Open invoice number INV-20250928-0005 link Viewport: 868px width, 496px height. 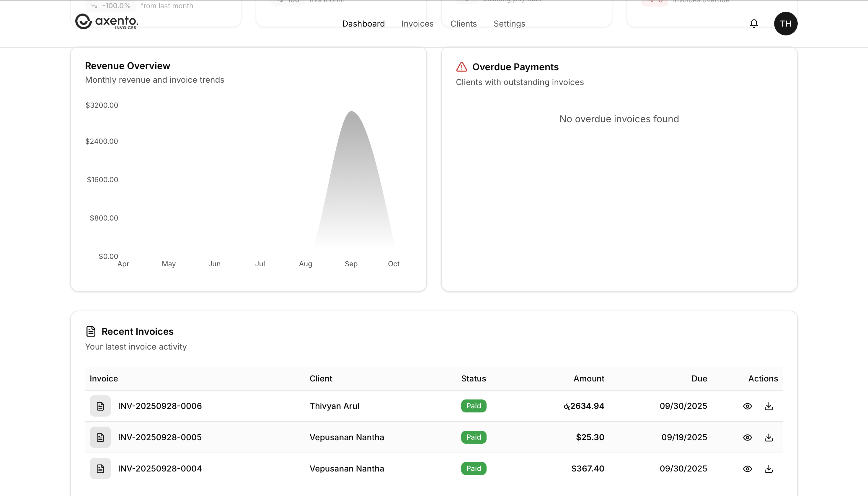160,438
